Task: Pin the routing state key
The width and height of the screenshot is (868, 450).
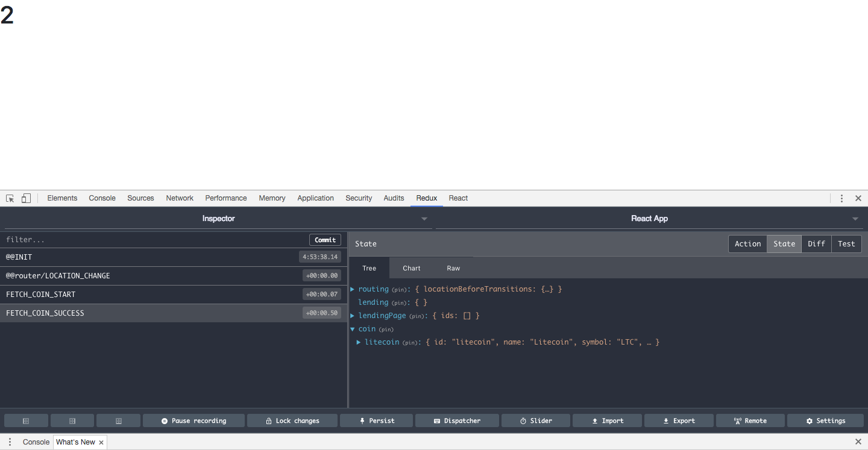Action: (x=400, y=290)
